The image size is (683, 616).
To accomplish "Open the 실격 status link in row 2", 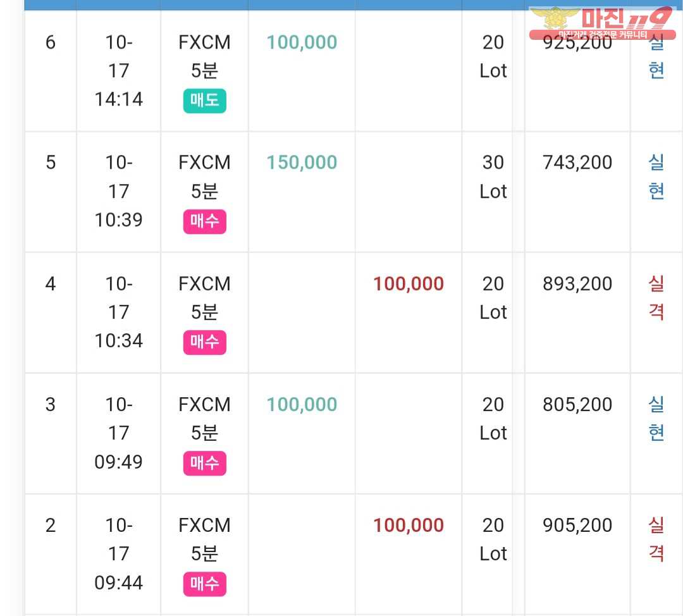I will [x=656, y=539].
